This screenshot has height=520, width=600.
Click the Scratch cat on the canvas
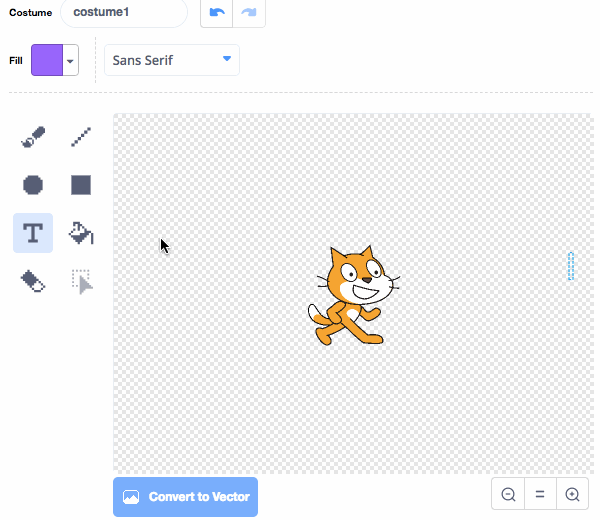point(354,295)
